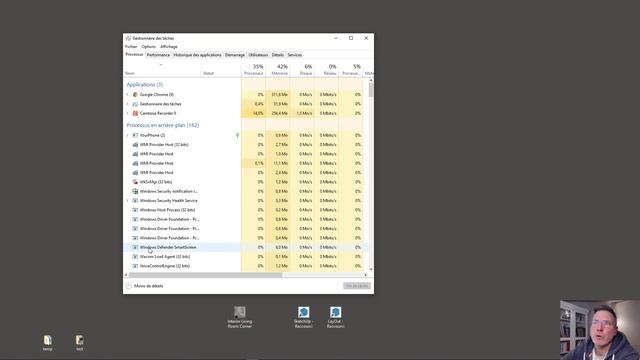The width and height of the screenshot is (640, 360).
Task: Switch to the Services tab
Action: pos(294,55)
